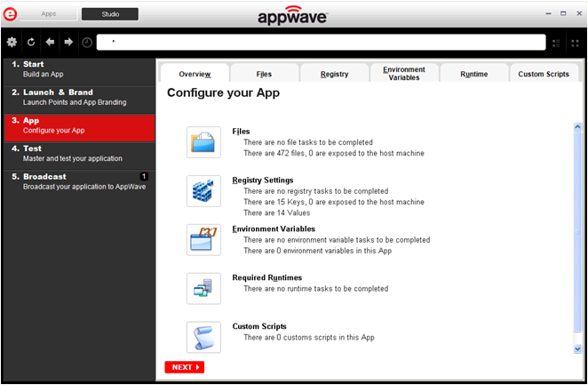
Task: Click the scrollbar up arrow
Action: [x=577, y=127]
